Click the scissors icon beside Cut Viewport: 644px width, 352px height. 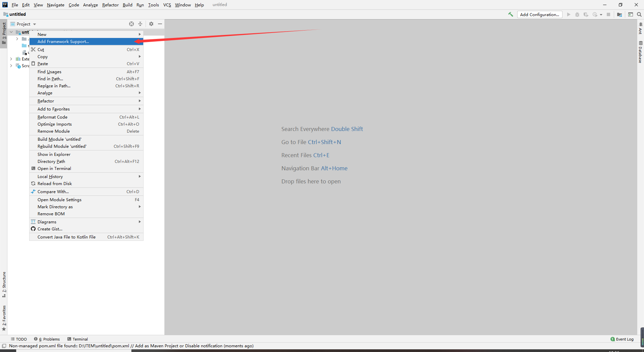click(33, 49)
